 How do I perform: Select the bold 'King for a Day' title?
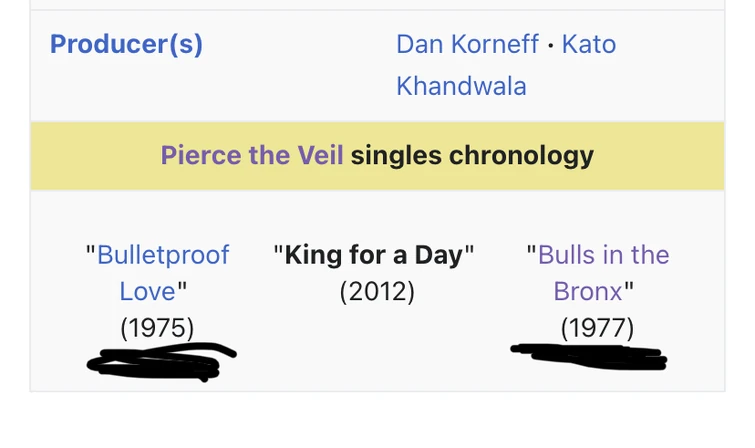[x=373, y=255]
